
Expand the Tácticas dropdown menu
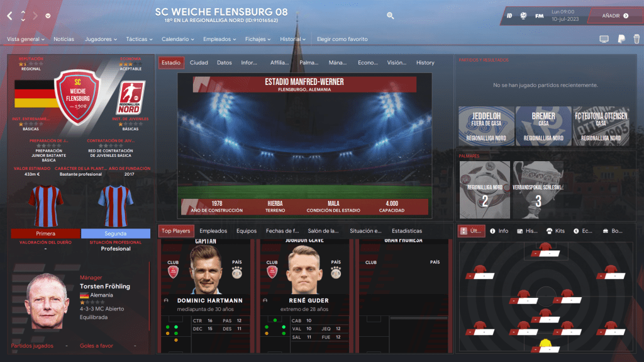click(139, 39)
